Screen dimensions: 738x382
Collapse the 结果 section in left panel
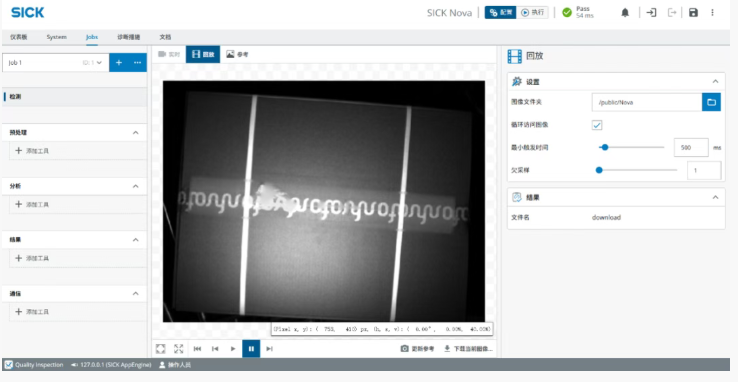(136, 240)
